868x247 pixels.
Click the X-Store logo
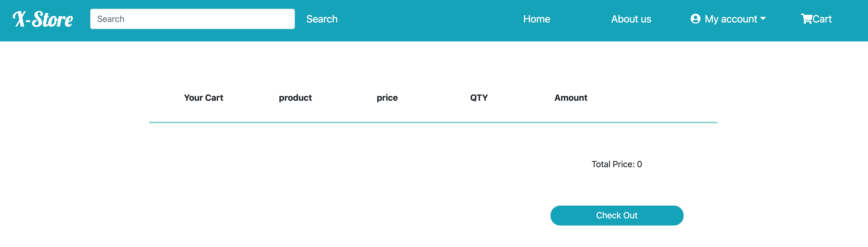coord(43,19)
